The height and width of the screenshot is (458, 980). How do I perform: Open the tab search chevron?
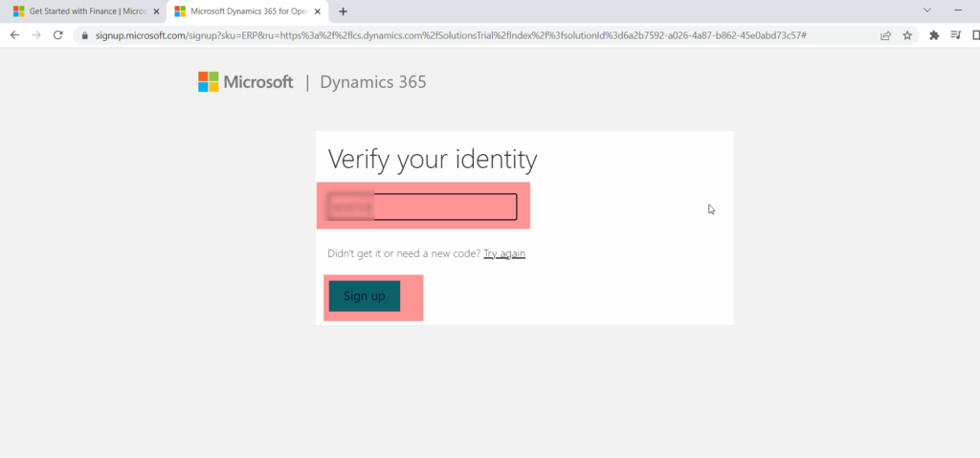[927, 10]
